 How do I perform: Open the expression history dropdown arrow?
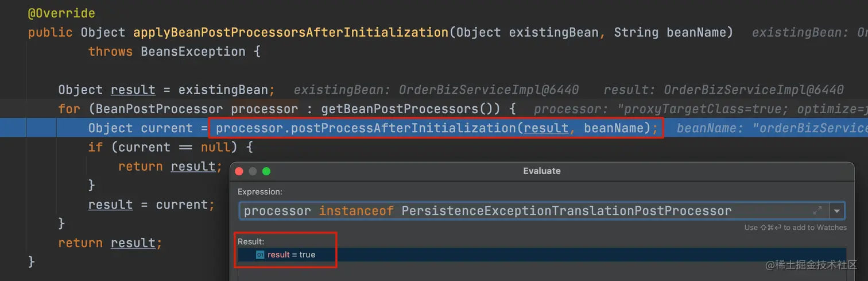pos(837,211)
